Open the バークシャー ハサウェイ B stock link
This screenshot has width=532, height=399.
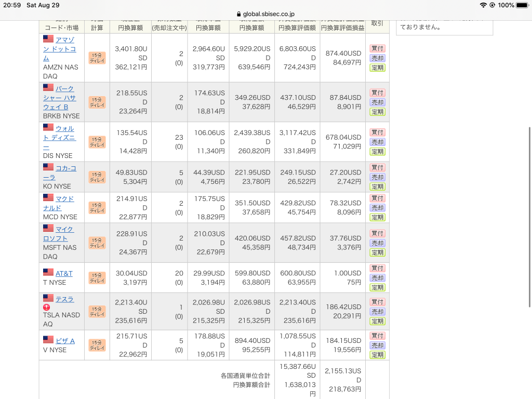coord(60,98)
